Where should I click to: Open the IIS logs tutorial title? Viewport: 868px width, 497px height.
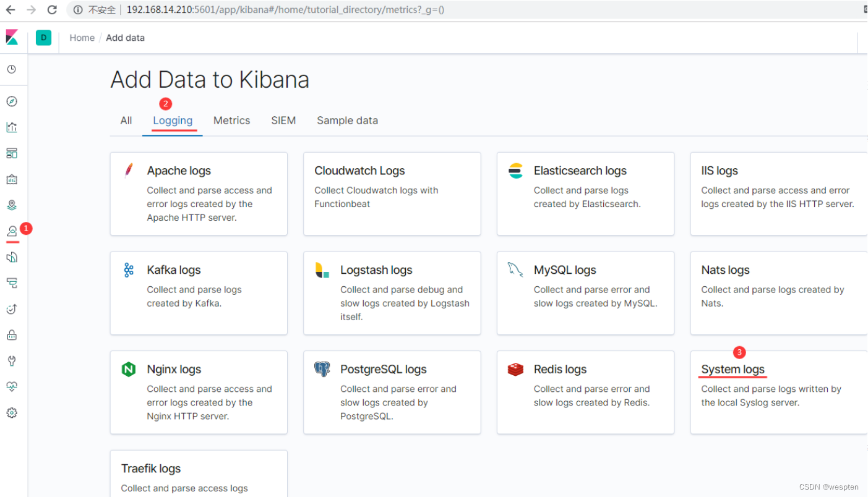click(720, 171)
